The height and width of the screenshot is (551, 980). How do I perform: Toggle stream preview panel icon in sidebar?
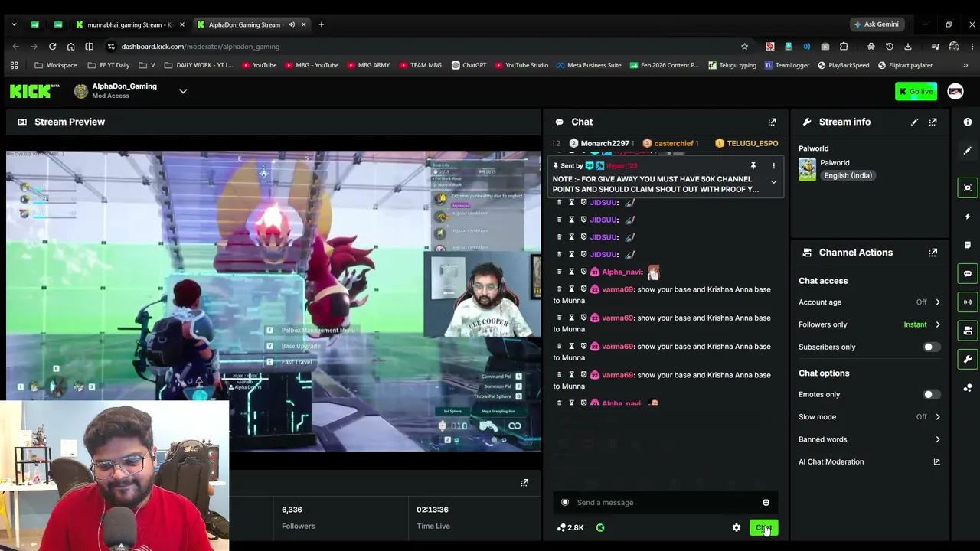click(968, 187)
